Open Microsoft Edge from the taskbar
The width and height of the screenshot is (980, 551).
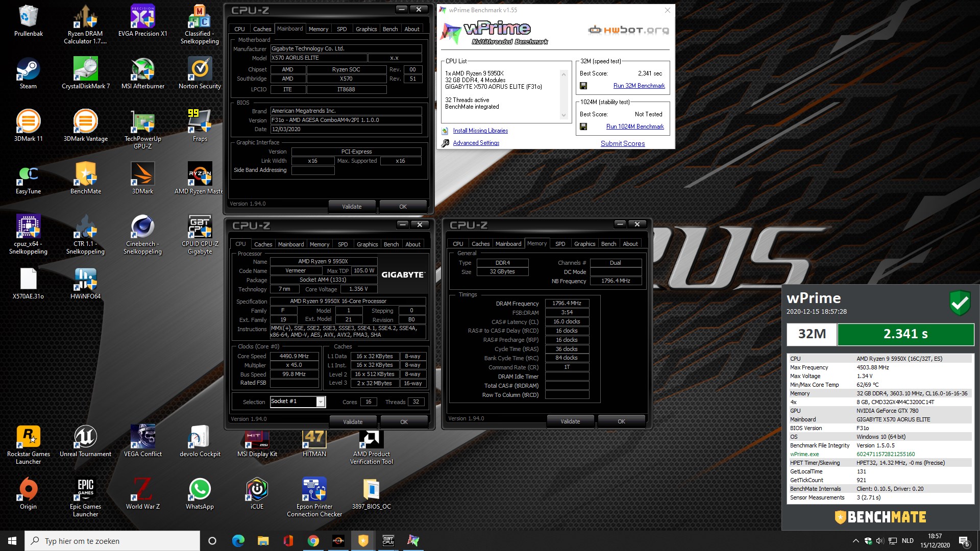[x=238, y=541]
